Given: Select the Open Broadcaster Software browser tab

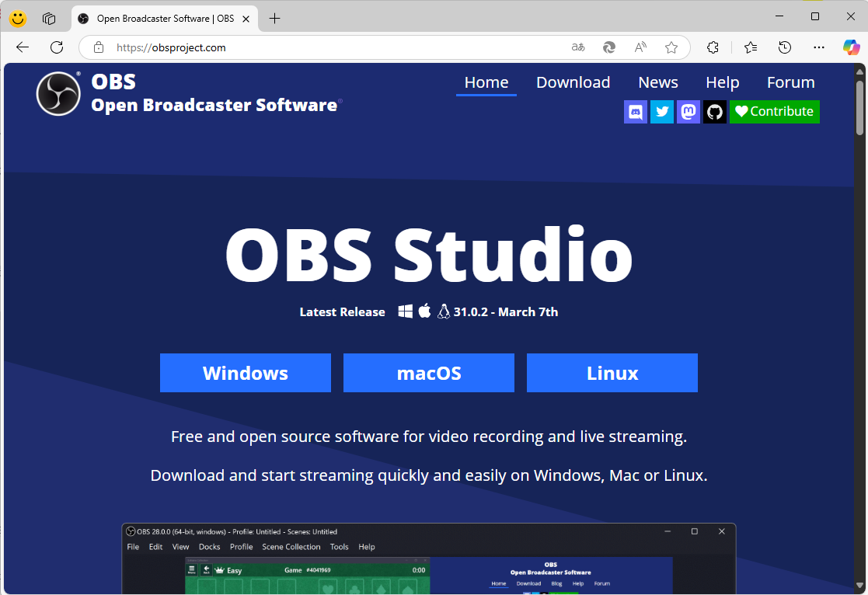Looking at the screenshot, I should point(165,19).
